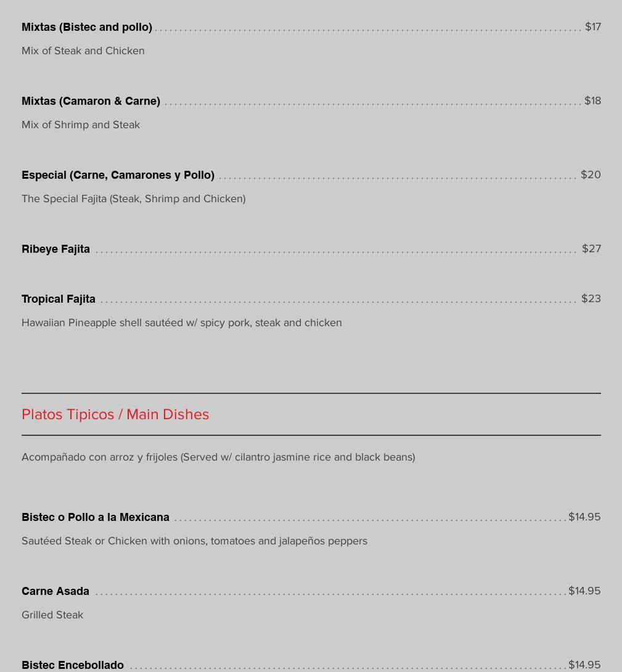Click the $23 Tropical Fajita price

(591, 298)
